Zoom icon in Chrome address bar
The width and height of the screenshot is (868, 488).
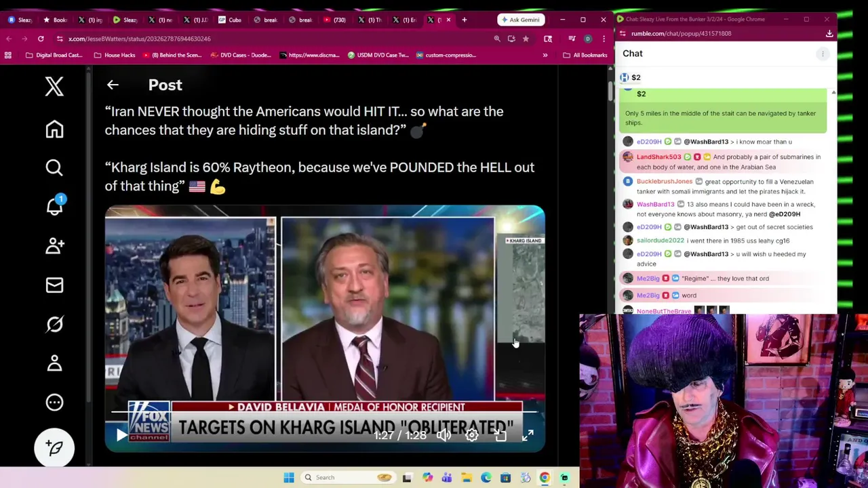pyautogui.click(x=497, y=39)
